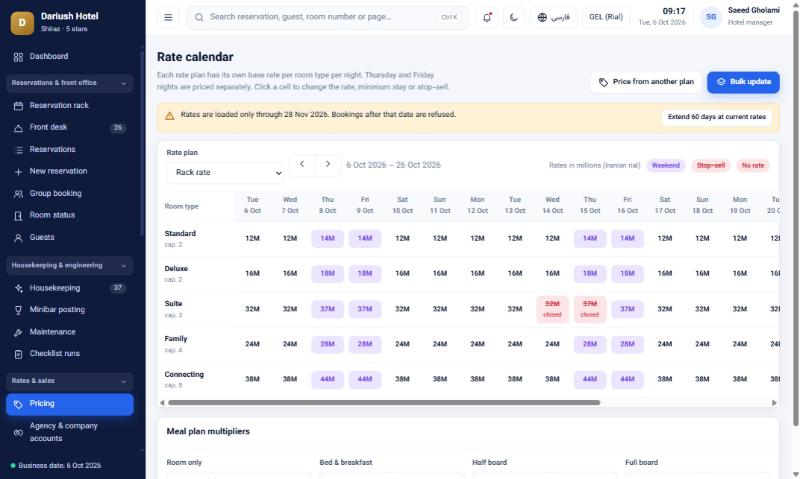Click the Reservations list icon

pyautogui.click(x=18, y=150)
